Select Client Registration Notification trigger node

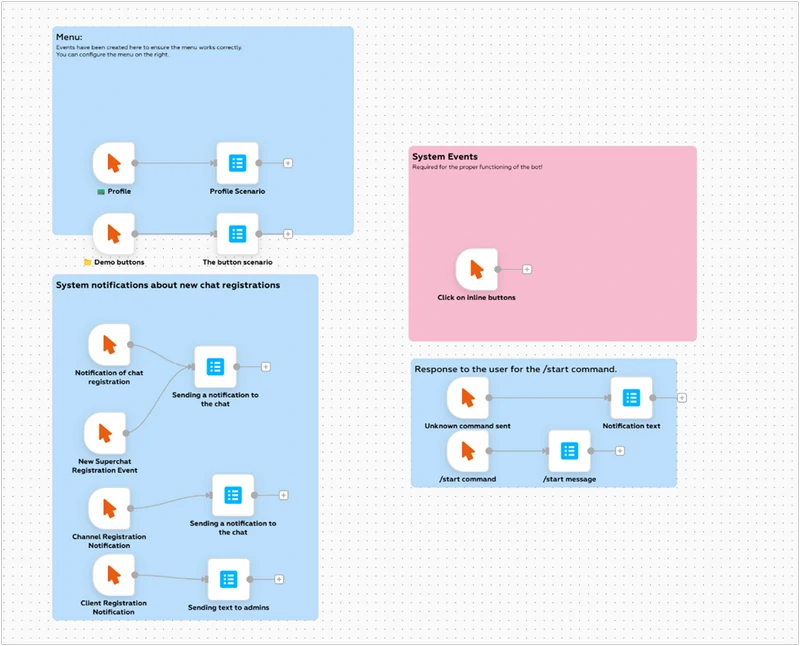(x=113, y=575)
